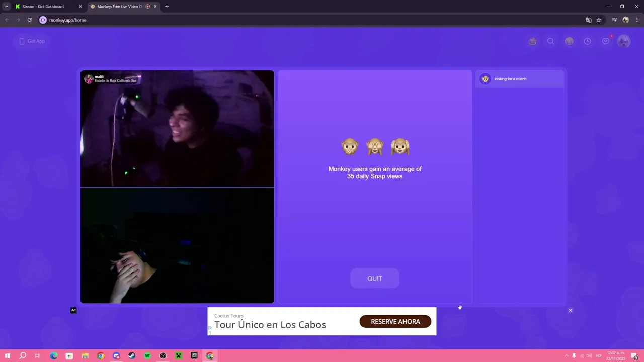Expand the hidden system tray icons

566,356
